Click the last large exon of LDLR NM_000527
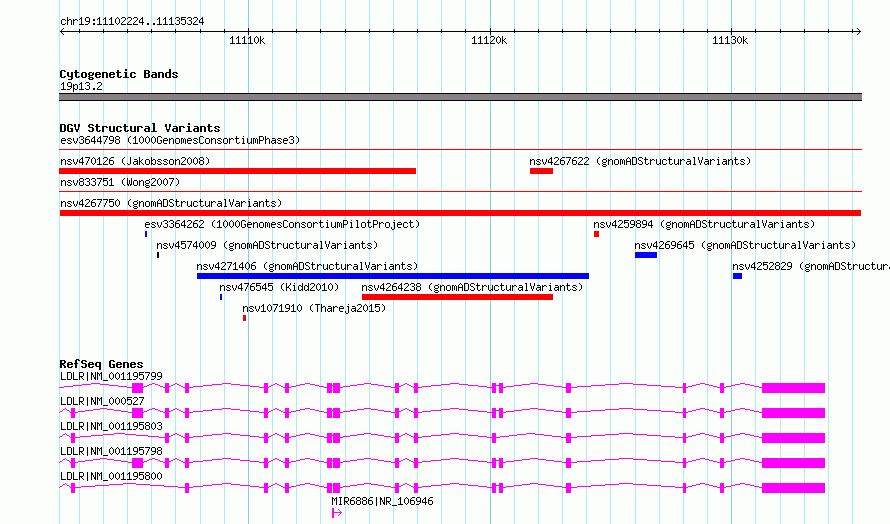The image size is (890, 524). (793, 413)
